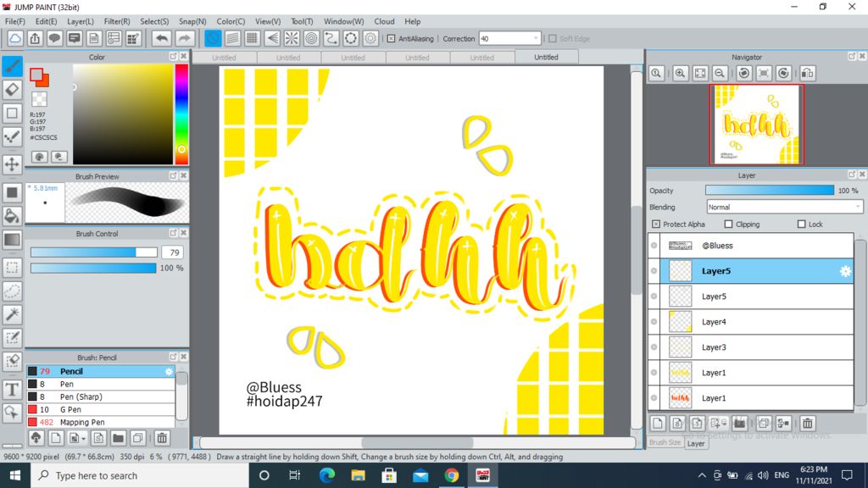
Task: Switch to the Brush Size tab
Action: [x=665, y=442]
